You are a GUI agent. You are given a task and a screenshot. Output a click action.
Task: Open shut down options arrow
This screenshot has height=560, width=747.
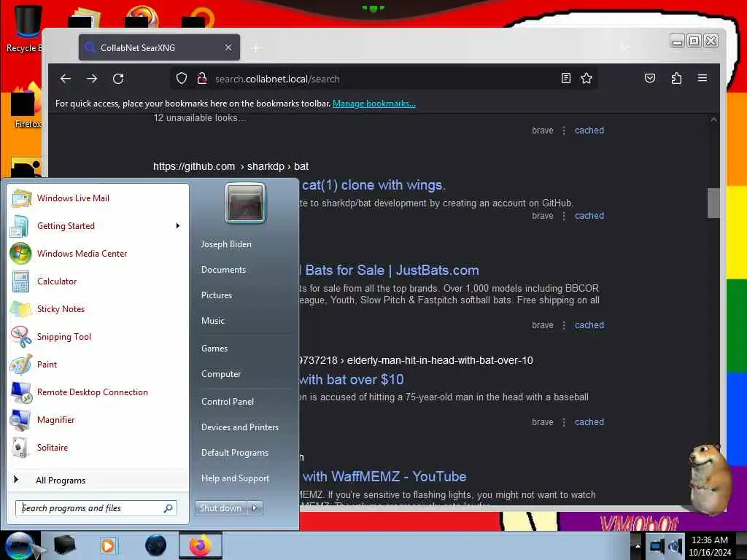coord(255,508)
